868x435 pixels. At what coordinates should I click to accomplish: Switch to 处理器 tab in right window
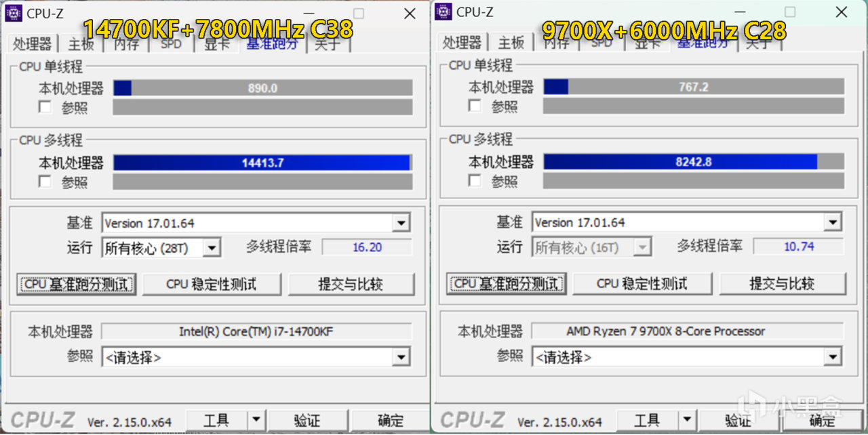[462, 43]
